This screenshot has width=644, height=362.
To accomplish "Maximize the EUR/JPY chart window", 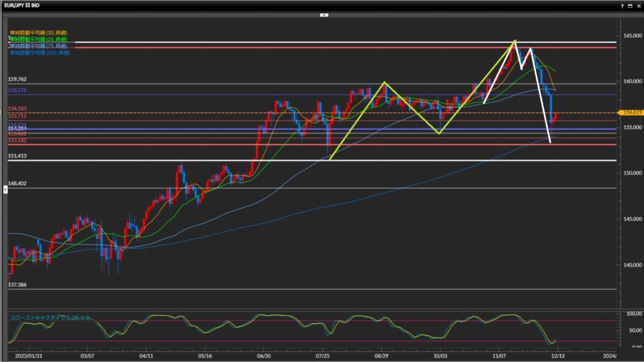I will [630, 5].
